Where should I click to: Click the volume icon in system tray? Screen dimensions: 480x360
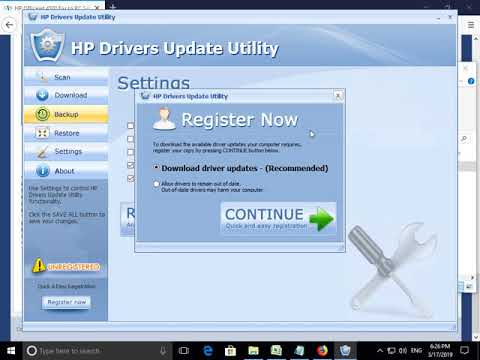(403, 351)
